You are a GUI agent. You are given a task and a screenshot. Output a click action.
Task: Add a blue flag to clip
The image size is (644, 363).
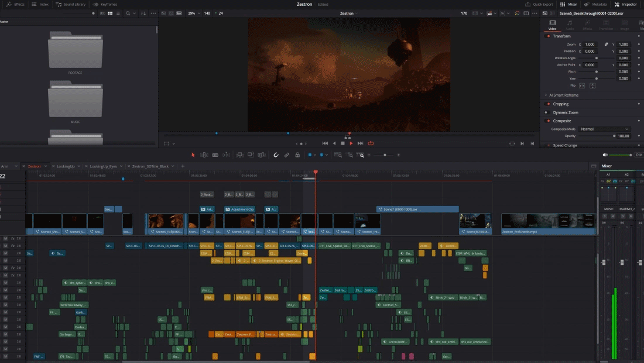click(310, 155)
